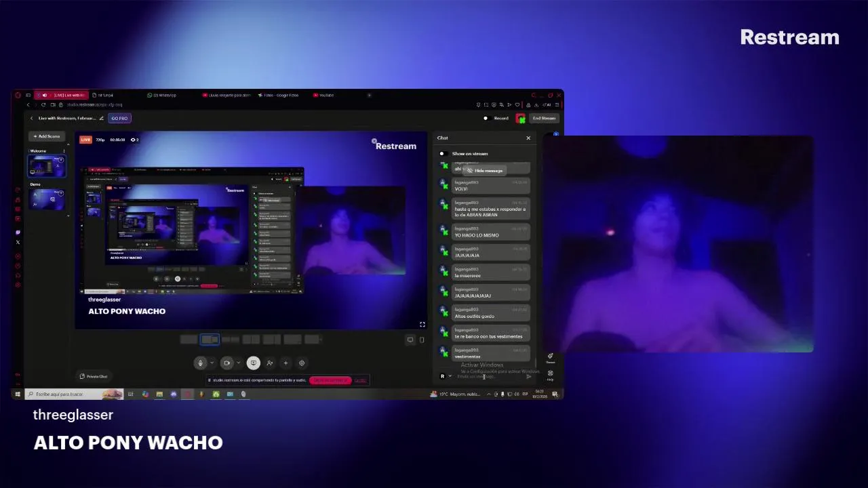Switch to the Fotos - Google Fotos tab

click(279, 95)
